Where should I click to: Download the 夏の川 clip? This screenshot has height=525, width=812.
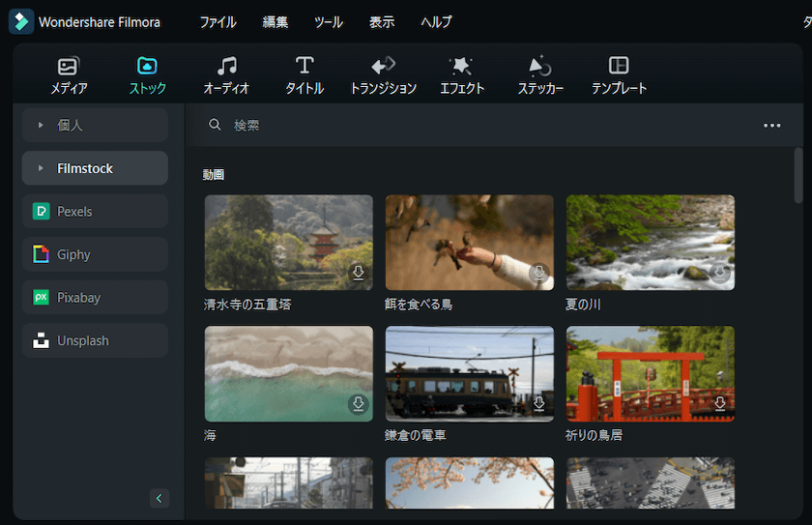coord(720,273)
